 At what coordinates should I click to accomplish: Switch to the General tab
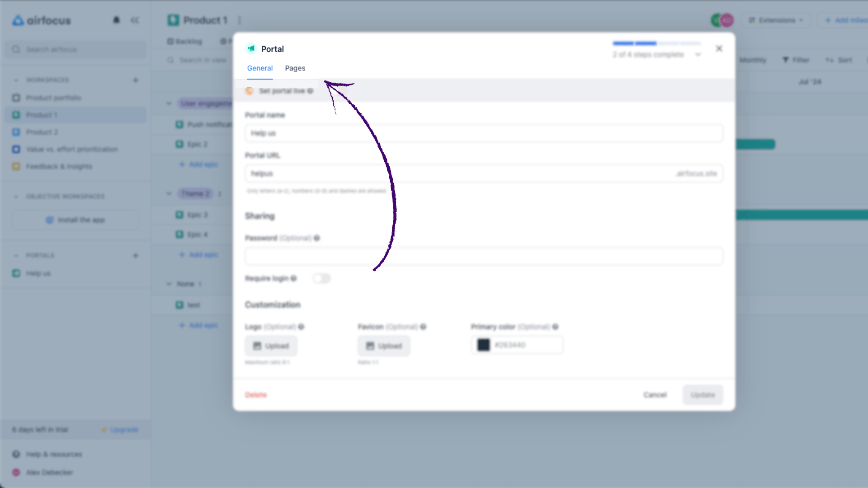(259, 68)
